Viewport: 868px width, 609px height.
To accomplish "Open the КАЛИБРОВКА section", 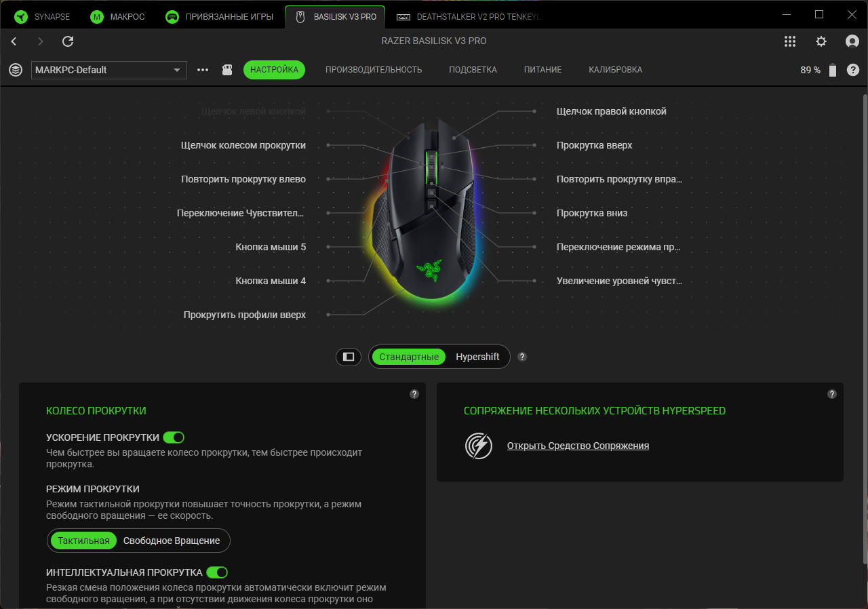I will pyautogui.click(x=616, y=70).
